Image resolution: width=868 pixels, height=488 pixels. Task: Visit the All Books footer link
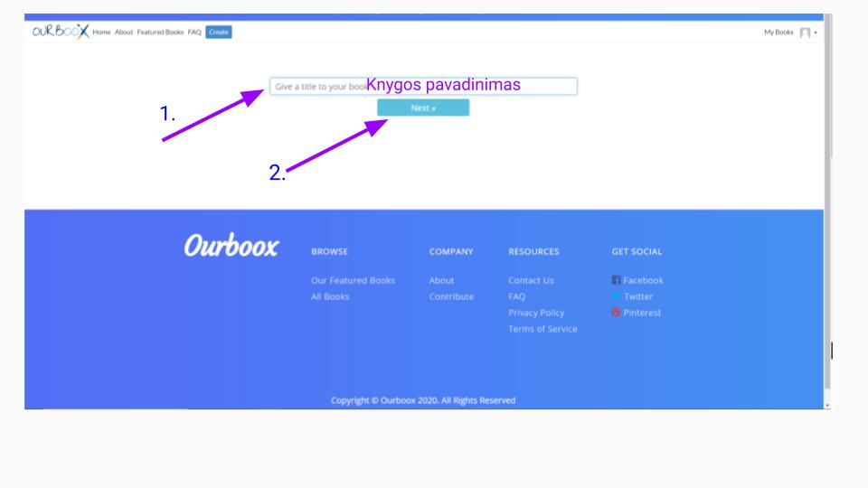point(330,296)
